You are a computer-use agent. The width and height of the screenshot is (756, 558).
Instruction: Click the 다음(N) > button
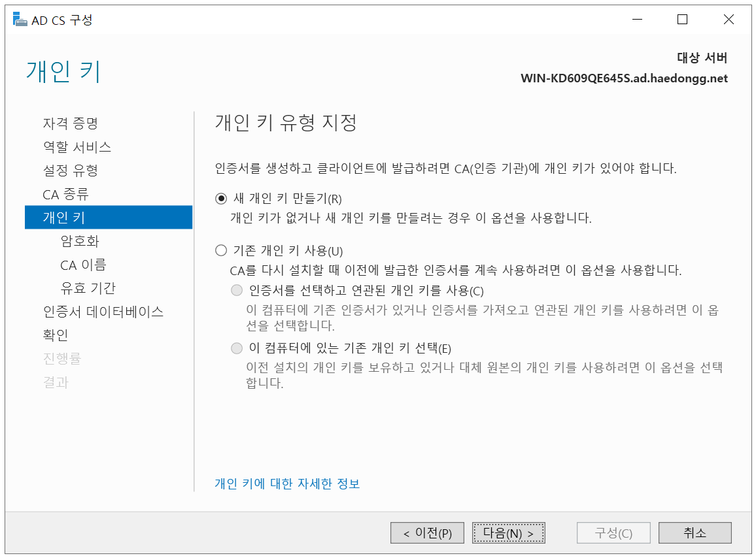click(509, 533)
